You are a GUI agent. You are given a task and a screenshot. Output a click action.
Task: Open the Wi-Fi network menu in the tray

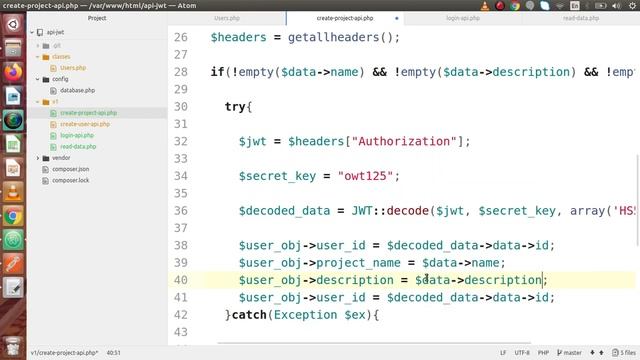[560, 6]
